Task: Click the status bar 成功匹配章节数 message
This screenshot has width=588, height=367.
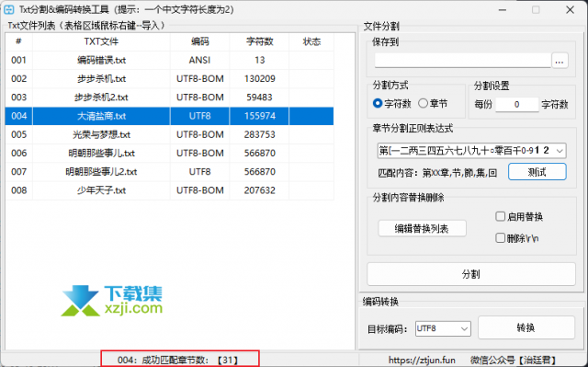Action: pos(178,361)
